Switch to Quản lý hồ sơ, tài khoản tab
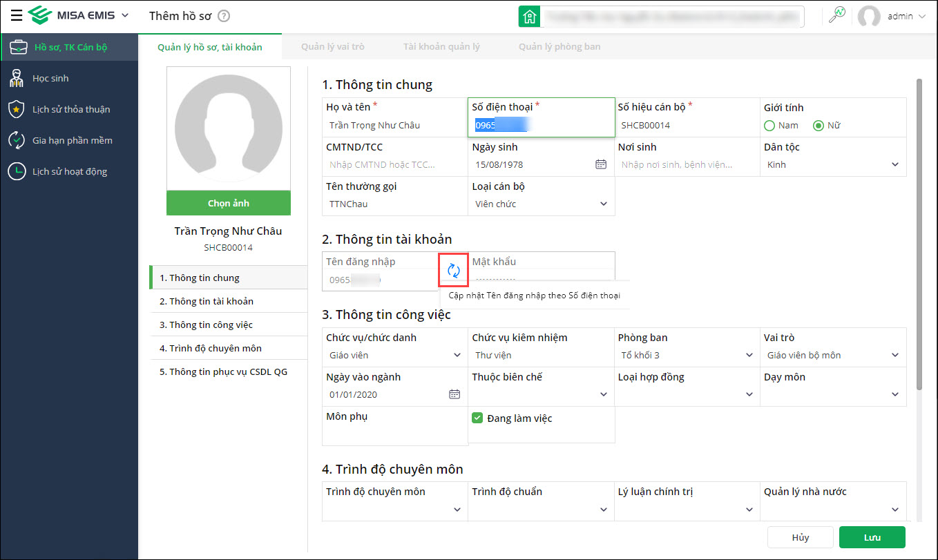This screenshot has height=560, width=938. (210, 47)
